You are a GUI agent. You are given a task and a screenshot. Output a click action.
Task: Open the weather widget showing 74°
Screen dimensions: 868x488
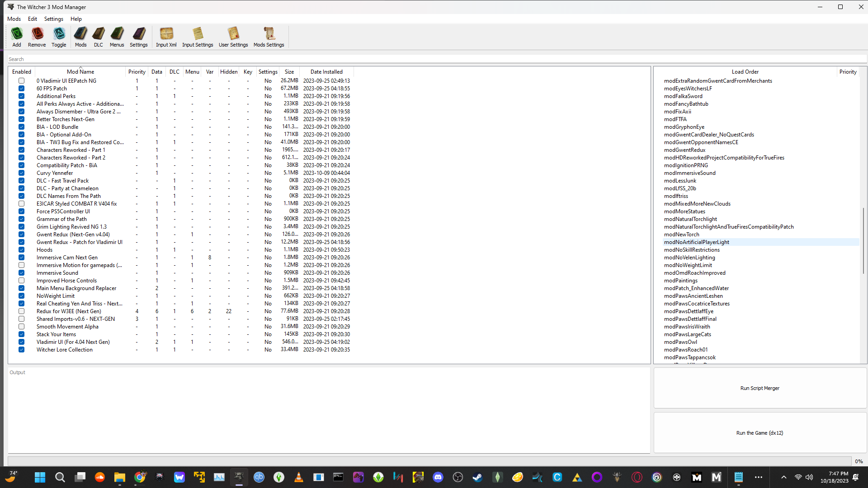coord(11,476)
